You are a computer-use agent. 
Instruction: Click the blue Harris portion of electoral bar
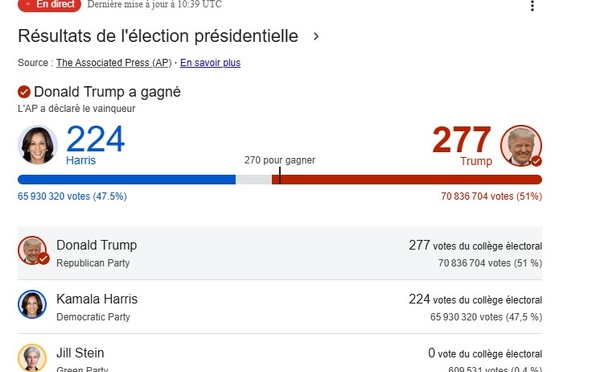tap(127, 179)
